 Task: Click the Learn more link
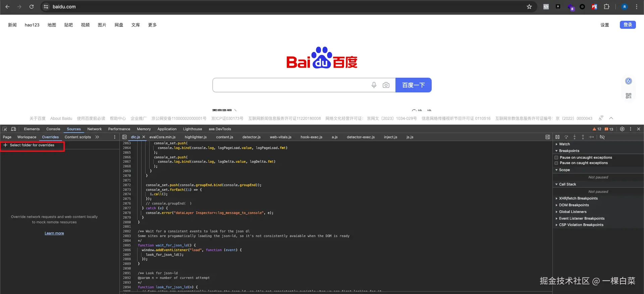[x=54, y=233]
